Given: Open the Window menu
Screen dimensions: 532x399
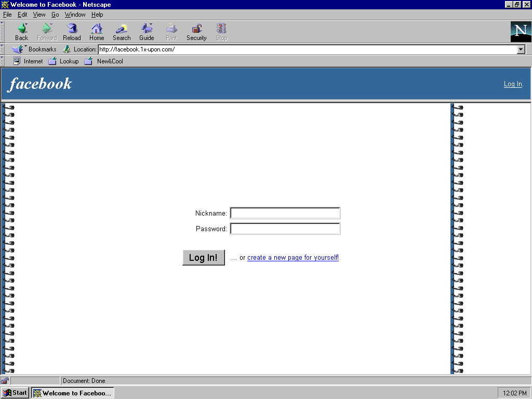Looking at the screenshot, I should coord(75,15).
